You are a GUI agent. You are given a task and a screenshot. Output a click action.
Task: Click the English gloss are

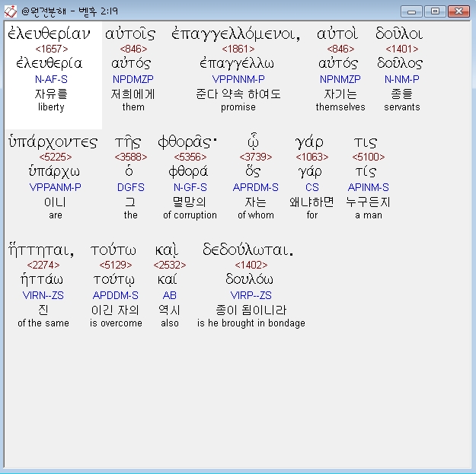click(56, 215)
